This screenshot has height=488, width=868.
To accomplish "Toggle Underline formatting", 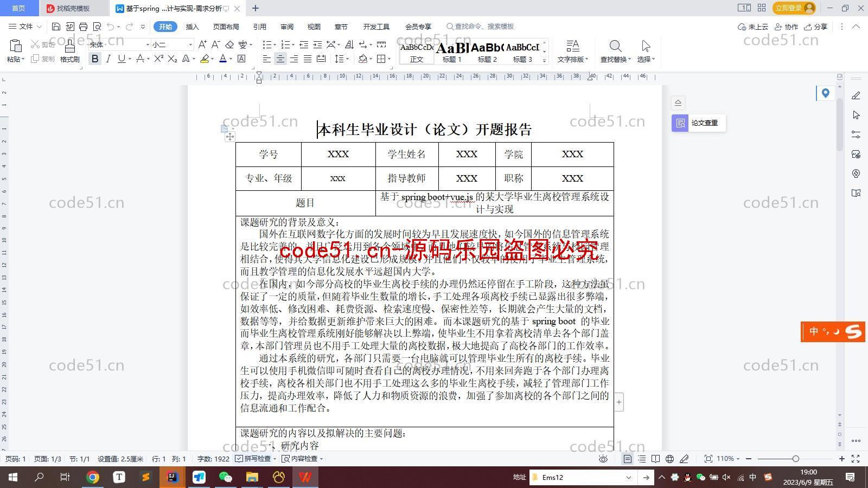I will (121, 59).
